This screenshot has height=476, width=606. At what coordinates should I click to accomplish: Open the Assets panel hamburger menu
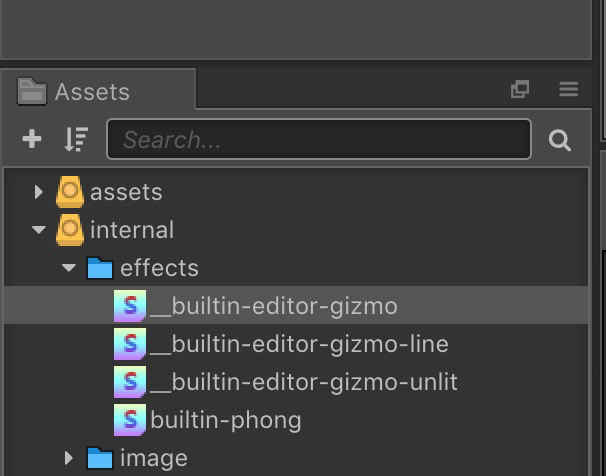point(569,90)
